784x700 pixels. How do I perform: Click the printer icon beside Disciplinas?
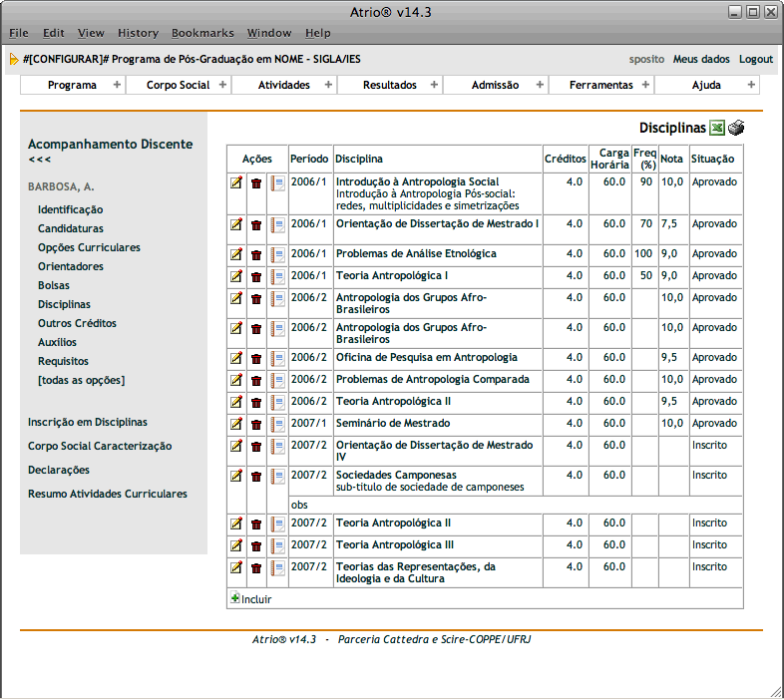(736, 128)
